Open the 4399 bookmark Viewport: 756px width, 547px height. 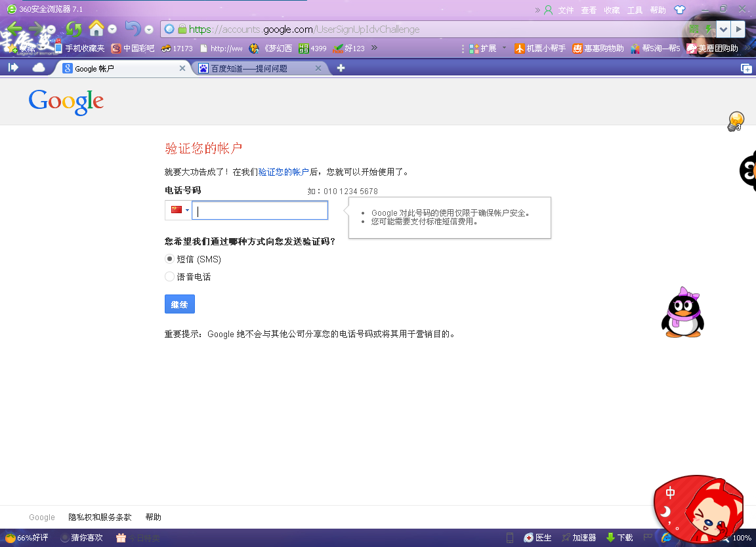tap(312, 48)
